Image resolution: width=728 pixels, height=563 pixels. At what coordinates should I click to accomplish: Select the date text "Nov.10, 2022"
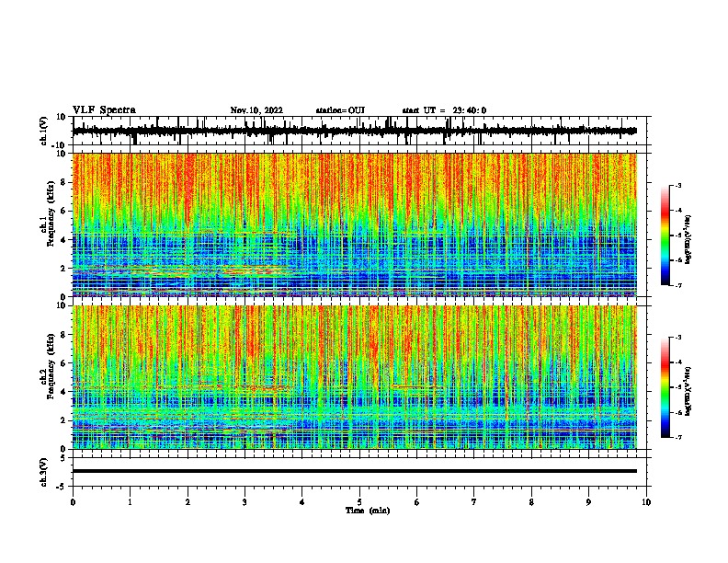[256, 110]
